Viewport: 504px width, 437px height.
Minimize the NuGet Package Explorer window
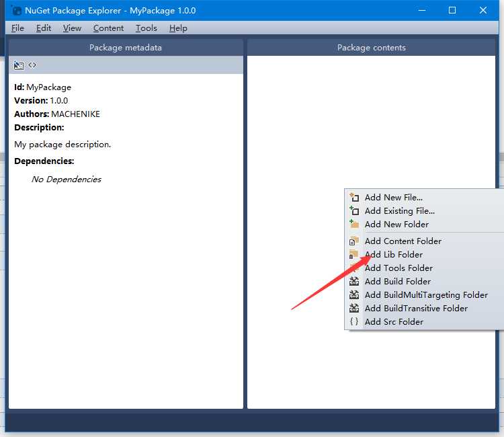coord(422,10)
